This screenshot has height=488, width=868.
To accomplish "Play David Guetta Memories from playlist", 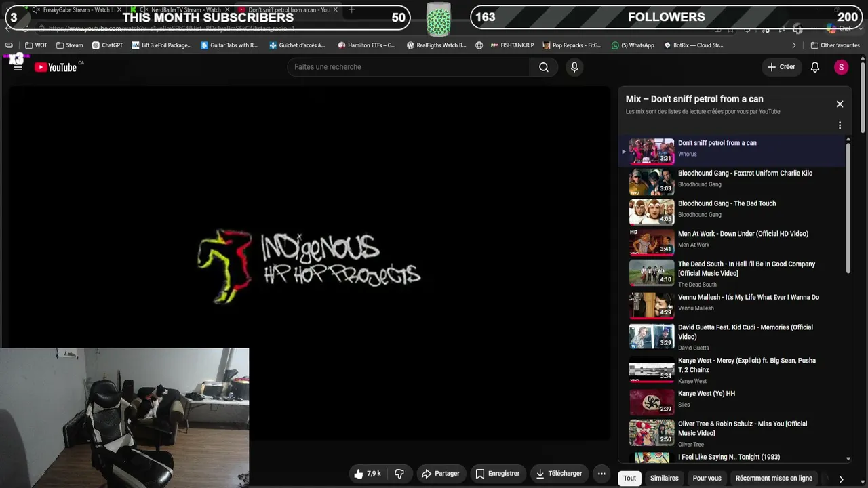I will tap(734, 337).
